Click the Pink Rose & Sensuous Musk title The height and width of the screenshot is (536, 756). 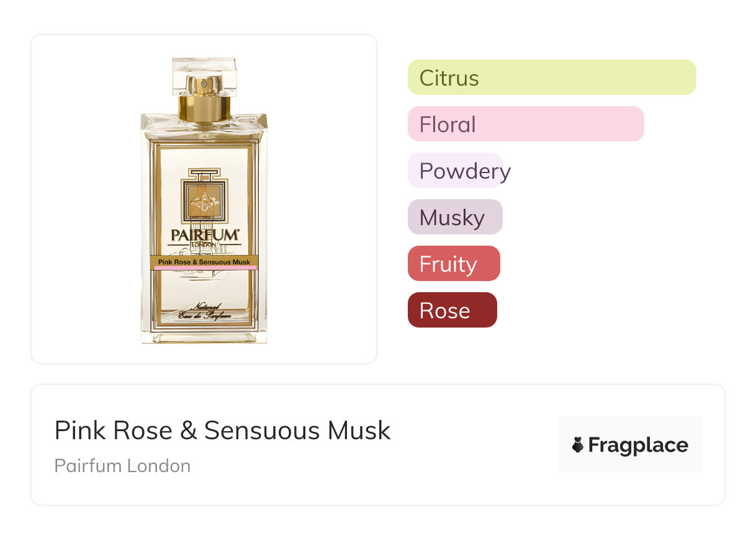pos(223,431)
